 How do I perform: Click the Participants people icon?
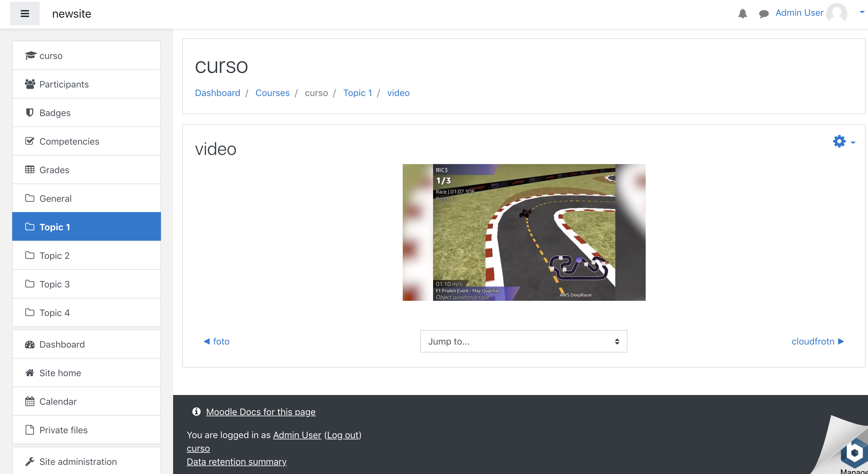coord(30,84)
